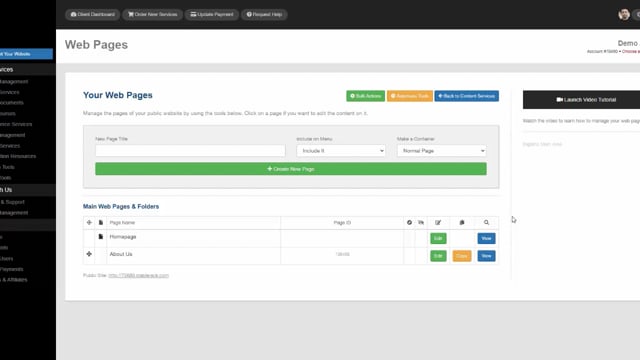Click Request Help button
The height and width of the screenshot is (360, 640).
(x=264, y=14)
